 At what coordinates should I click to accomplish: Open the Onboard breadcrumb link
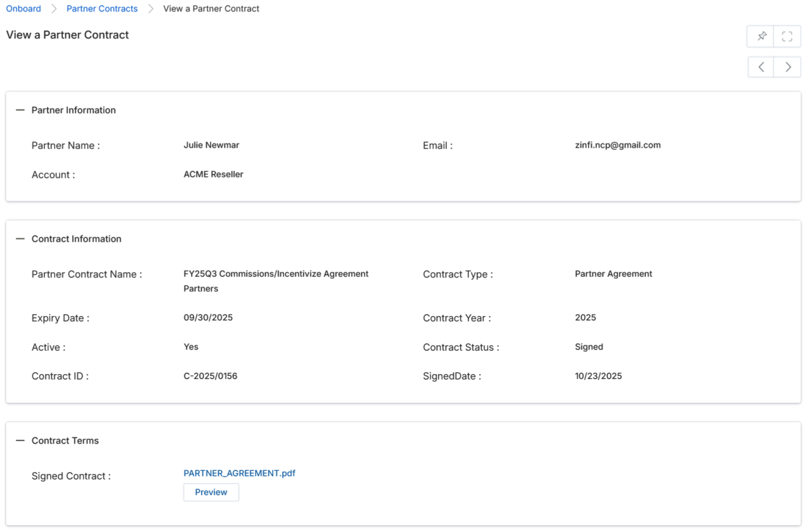(x=23, y=9)
